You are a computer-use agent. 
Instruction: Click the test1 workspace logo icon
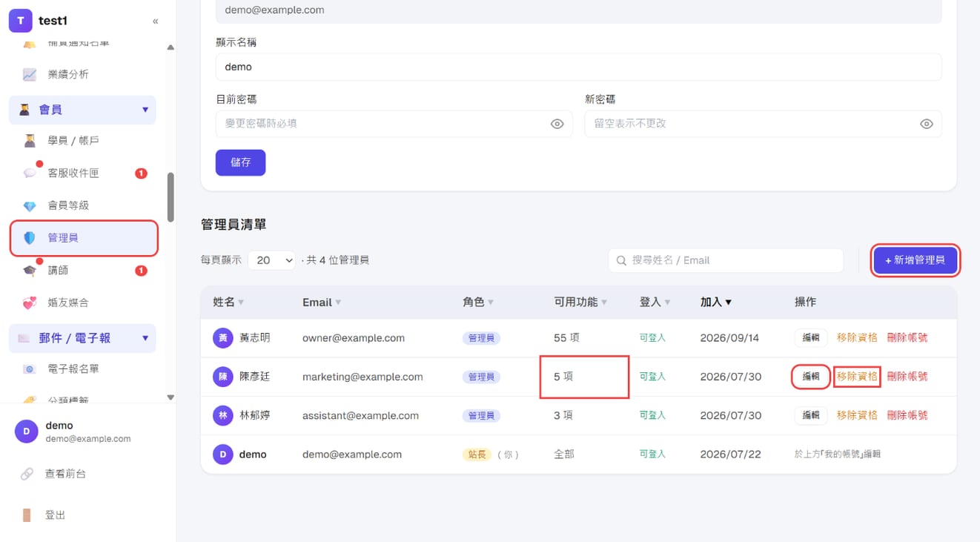click(20, 21)
